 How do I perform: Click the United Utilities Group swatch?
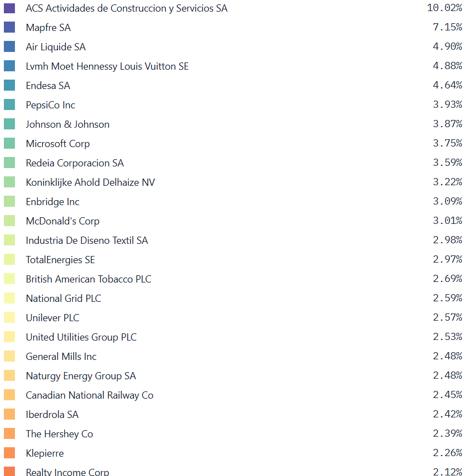pyautogui.click(x=9, y=337)
